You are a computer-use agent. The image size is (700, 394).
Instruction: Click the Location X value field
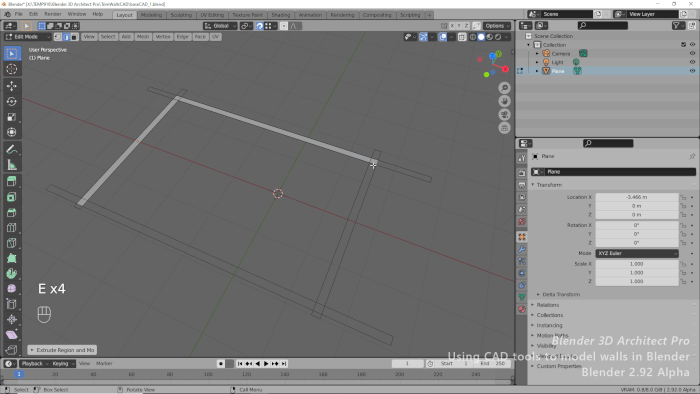(x=637, y=197)
